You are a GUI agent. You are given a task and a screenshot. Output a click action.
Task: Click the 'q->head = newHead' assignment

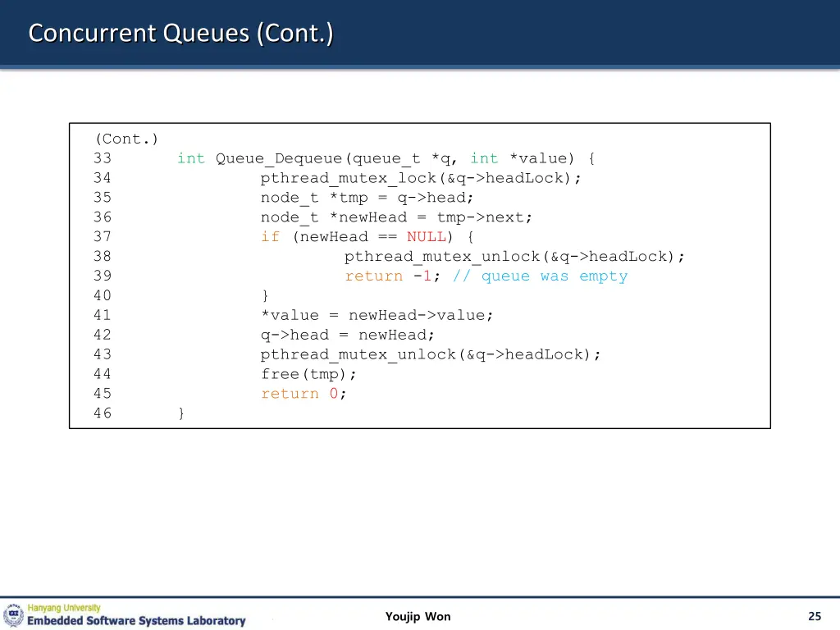tap(348, 335)
